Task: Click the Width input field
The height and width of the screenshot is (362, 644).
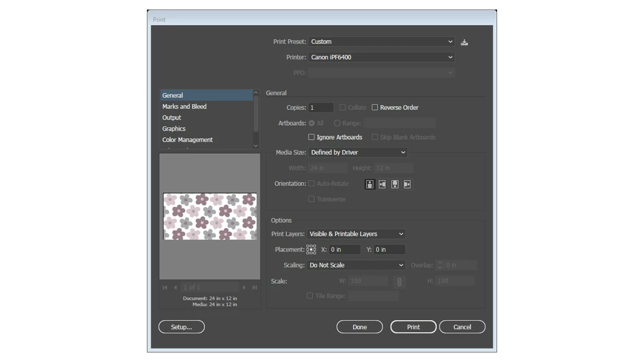Action: (x=328, y=168)
